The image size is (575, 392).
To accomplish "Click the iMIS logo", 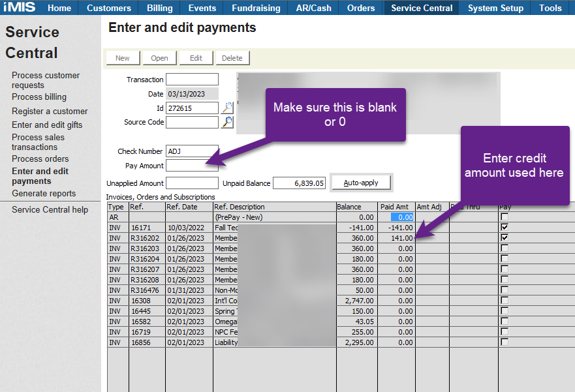I will point(20,8).
